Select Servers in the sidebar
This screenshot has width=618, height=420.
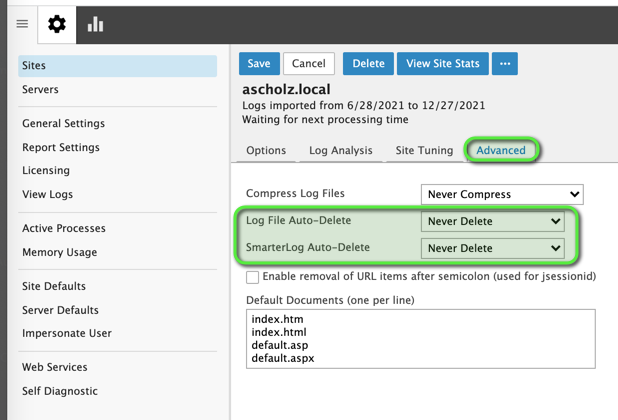(x=40, y=89)
